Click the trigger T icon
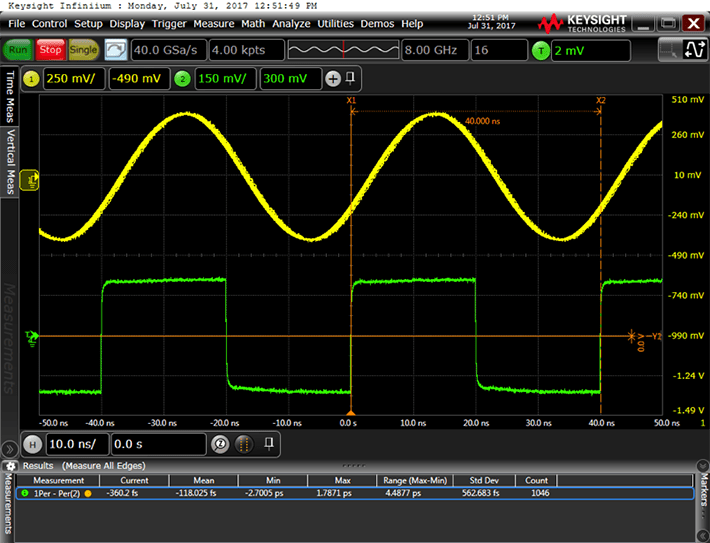This screenshot has width=710, height=543. [541, 50]
